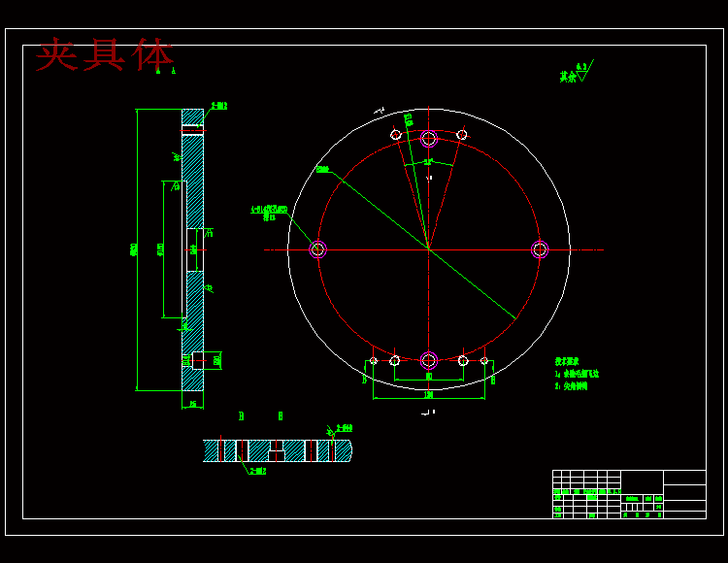Select the red 夹具体 title text
Viewport: 728px width, 563px height.
(105, 54)
